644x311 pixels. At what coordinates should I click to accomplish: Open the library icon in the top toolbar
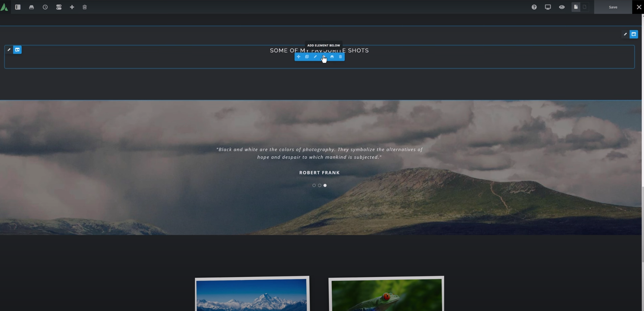click(x=31, y=7)
